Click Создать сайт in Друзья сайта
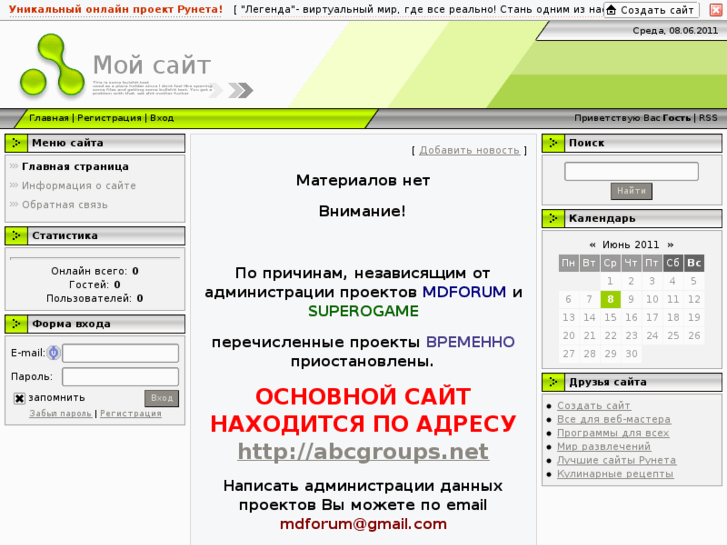The image size is (727, 545). click(593, 406)
